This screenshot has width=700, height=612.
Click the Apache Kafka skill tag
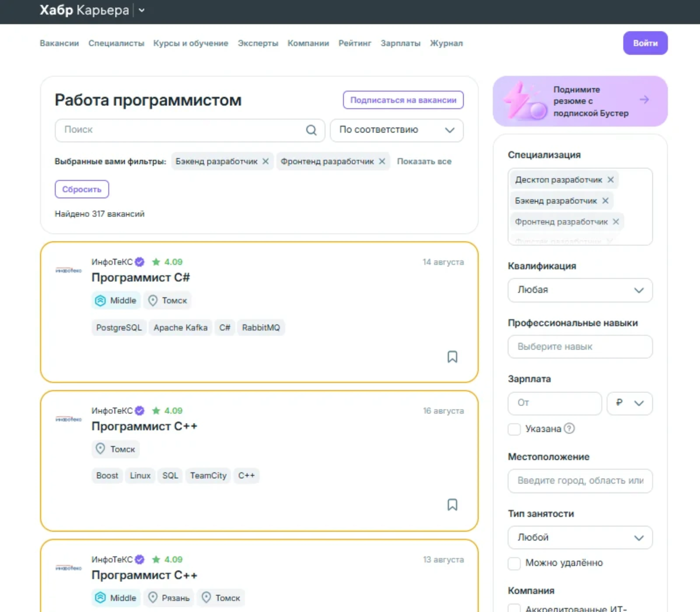tap(180, 327)
